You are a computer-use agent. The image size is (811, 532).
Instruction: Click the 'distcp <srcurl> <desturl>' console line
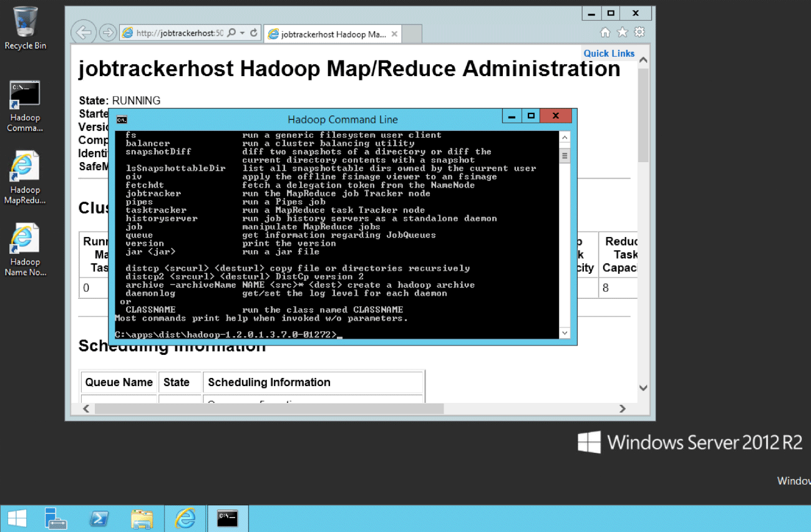click(298, 268)
